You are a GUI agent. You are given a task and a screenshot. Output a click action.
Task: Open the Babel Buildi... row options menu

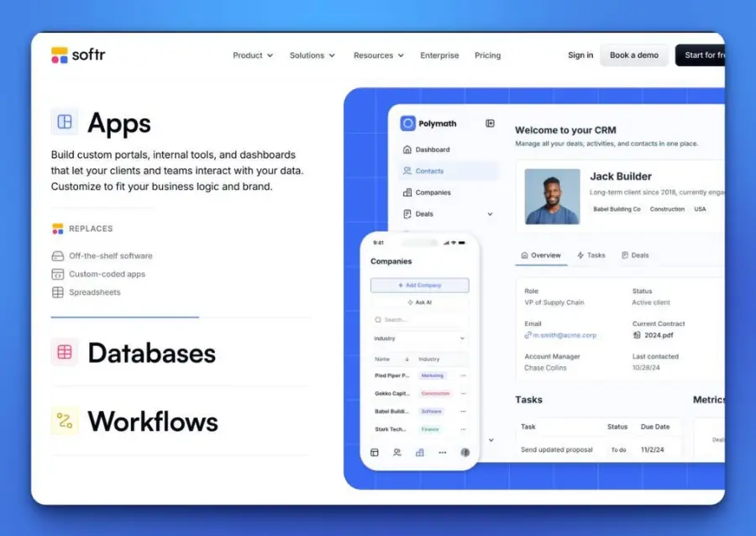[x=463, y=411]
